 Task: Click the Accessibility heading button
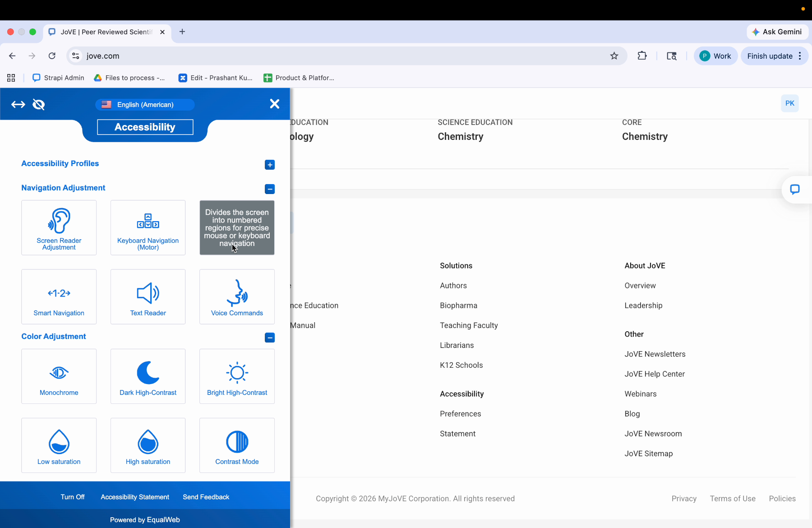point(145,127)
